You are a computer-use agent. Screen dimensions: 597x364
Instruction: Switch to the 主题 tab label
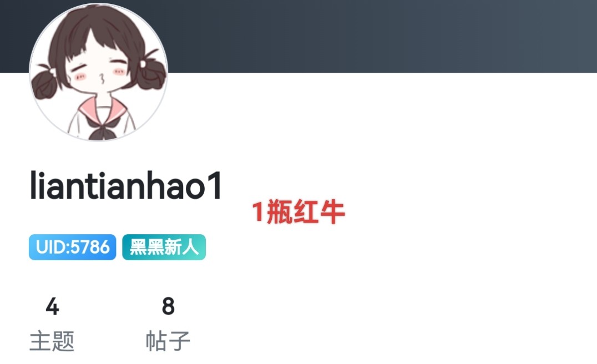click(52, 341)
